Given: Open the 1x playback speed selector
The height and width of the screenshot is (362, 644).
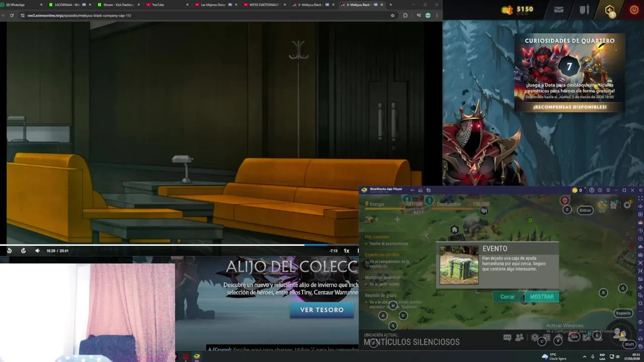Looking at the screenshot, I should pos(346,250).
